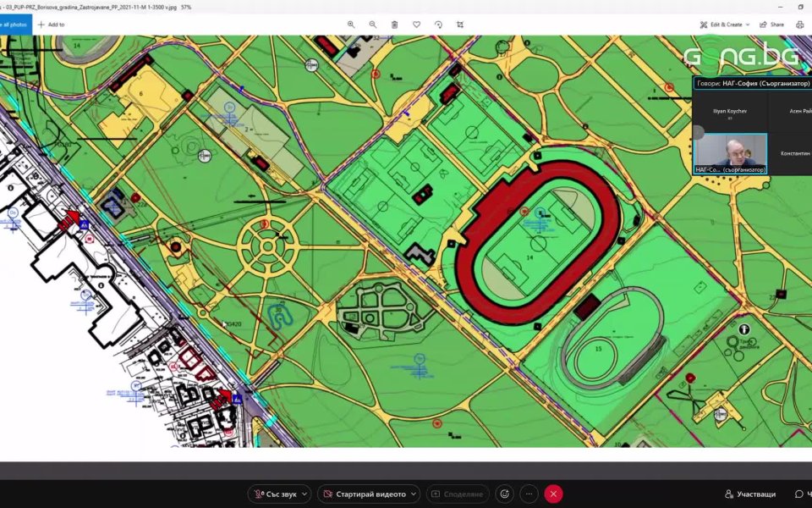Screen dimensions: 812x508
Task: Click the Print icon in the toolbar
Action: point(799,25)
